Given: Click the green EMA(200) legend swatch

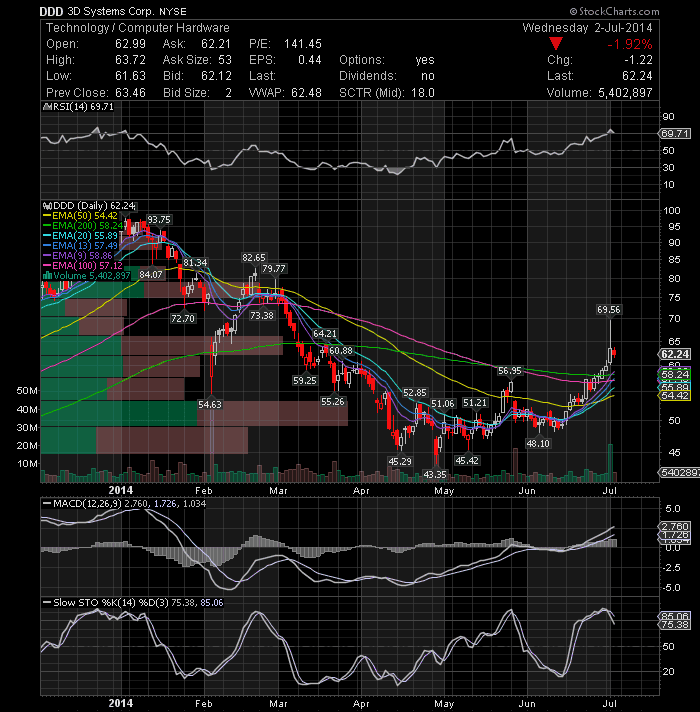Looking at the screenshot, I should point(47,226).
